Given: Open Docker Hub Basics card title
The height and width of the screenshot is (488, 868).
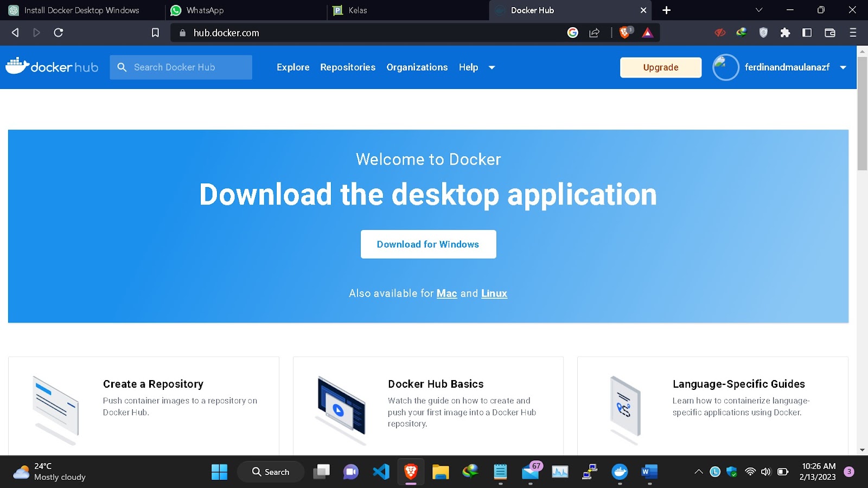Looking at the screenshot, I should pyautogui.click(x=436, y=384).
